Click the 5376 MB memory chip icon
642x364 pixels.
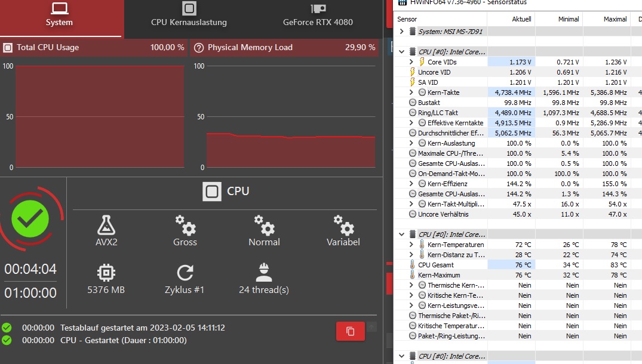pos(106,272)
